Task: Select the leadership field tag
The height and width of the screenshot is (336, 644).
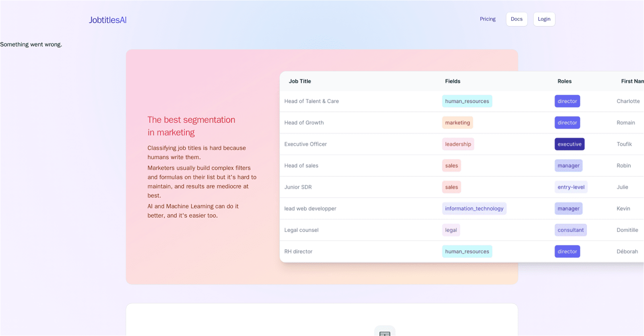Action: [458, 144]
